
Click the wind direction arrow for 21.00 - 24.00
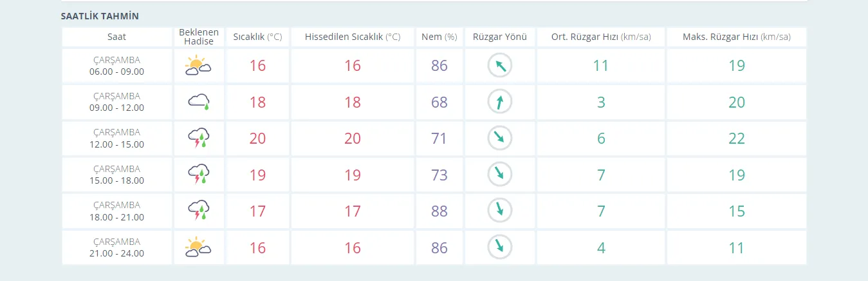(x=499, y=247)
